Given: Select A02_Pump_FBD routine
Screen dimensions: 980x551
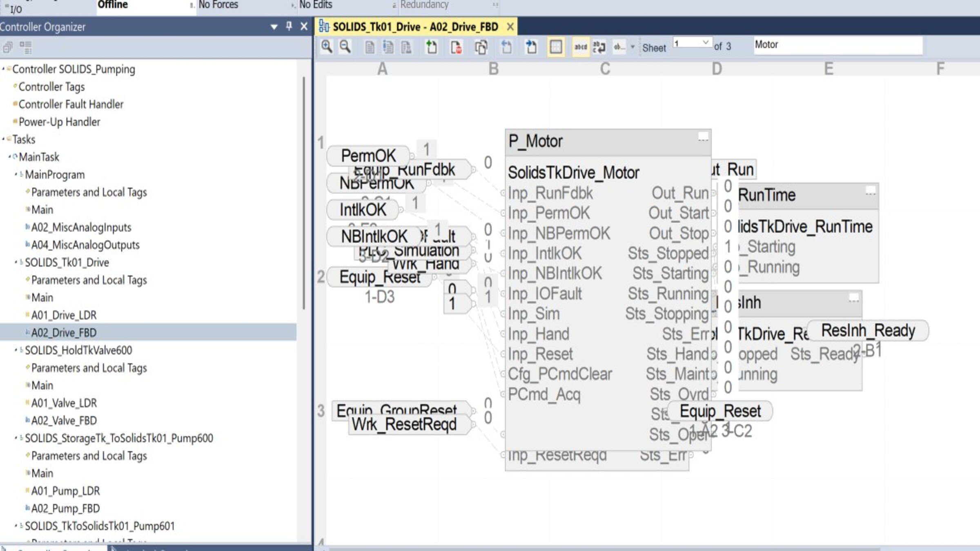Looking at the screenshot, I should coord(65,508).
